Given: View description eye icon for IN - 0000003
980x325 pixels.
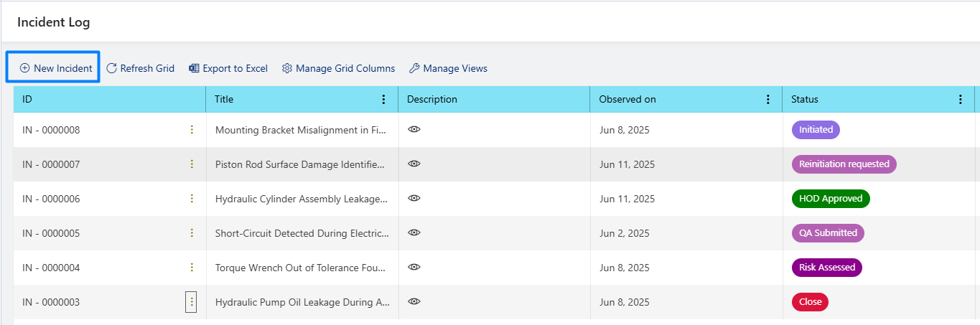Looking at the screenshot, I should [x=414, y=301].
